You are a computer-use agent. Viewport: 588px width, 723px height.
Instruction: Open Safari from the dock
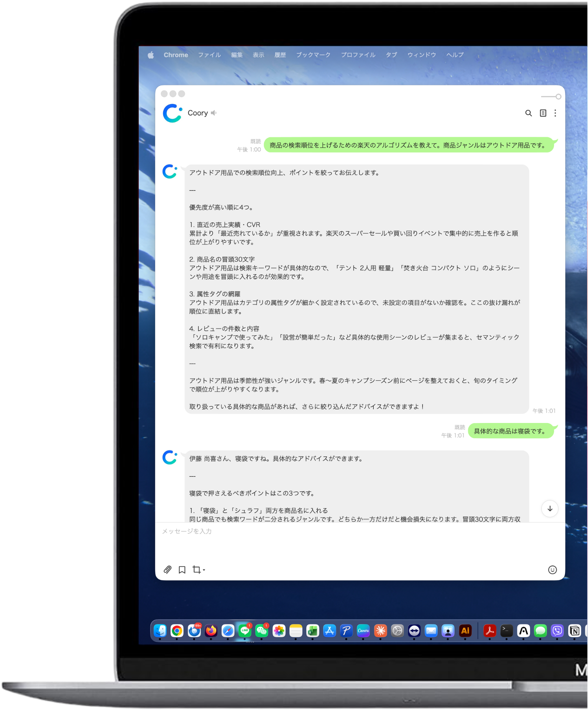click(228, 631)
